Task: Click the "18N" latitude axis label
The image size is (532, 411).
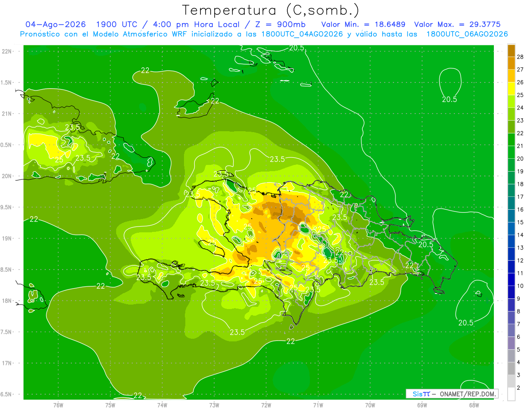Action: (x=7, y=301)
